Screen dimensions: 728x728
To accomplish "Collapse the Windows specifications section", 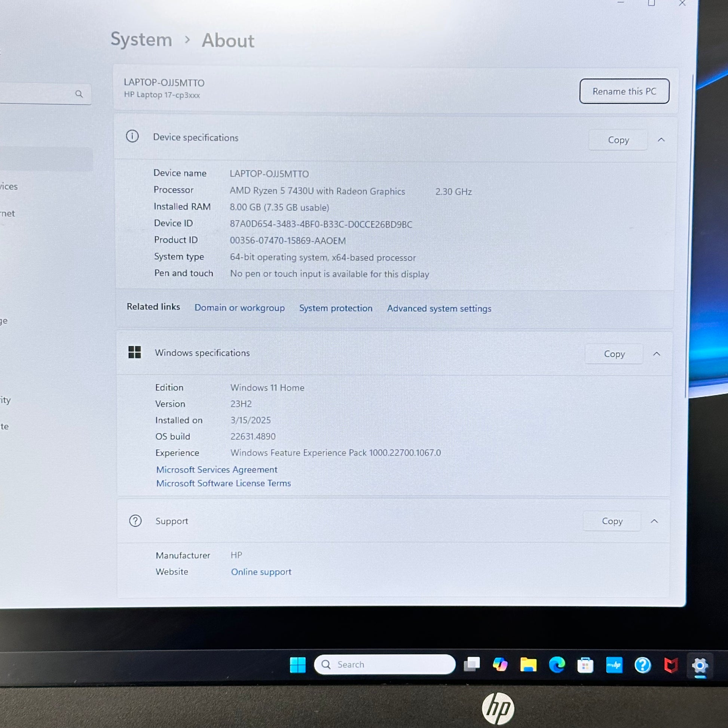I will pos(657,354).
